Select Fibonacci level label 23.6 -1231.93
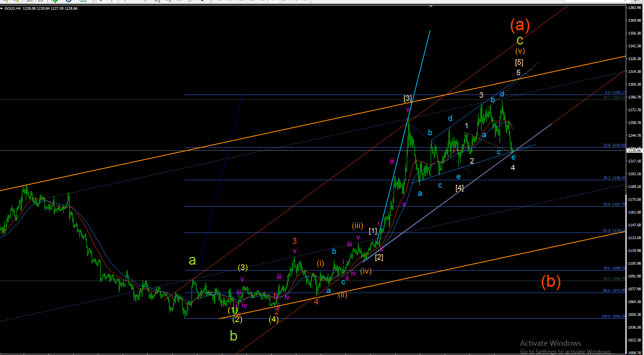Viewport: 644px width, 355px height. 614,145
